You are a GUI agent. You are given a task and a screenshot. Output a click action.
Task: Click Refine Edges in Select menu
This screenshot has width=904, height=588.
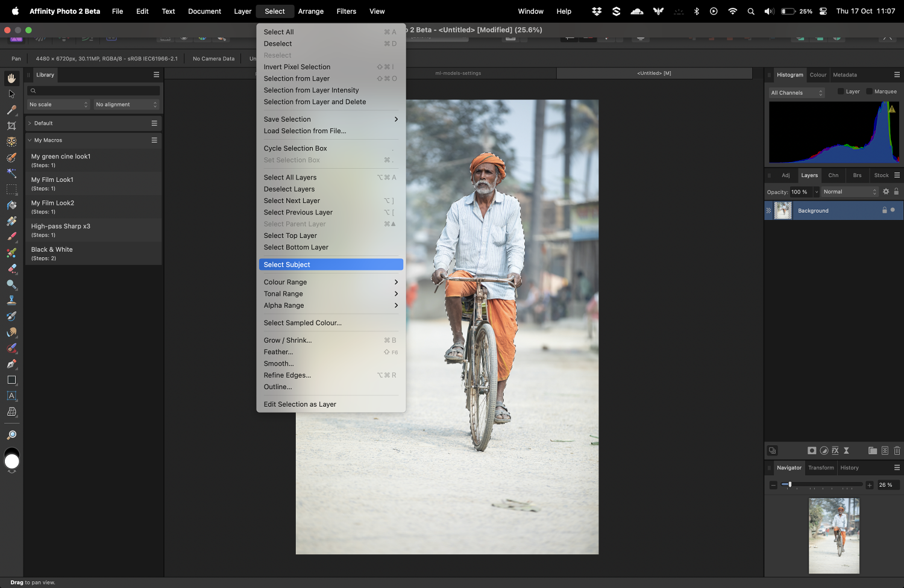(287, 375)
